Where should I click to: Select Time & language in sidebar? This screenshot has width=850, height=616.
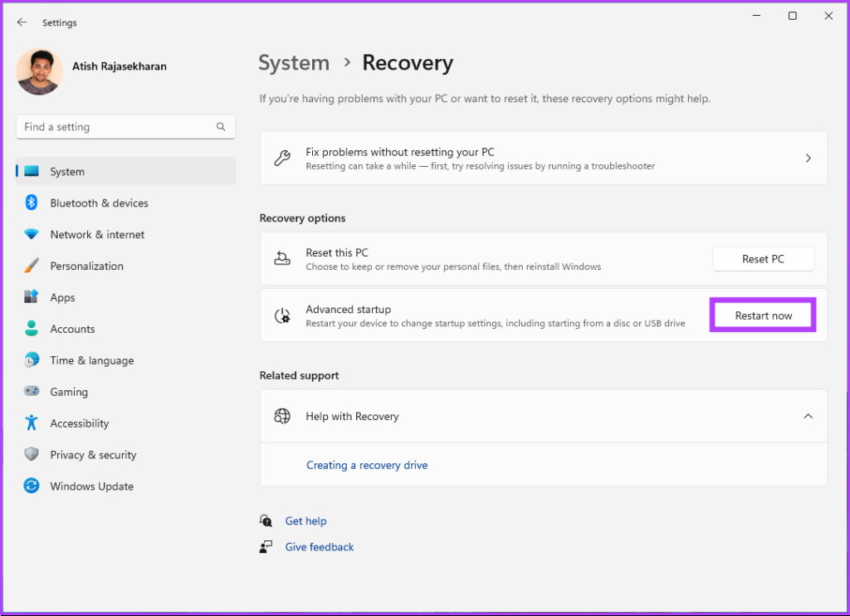tap(92, 360)
